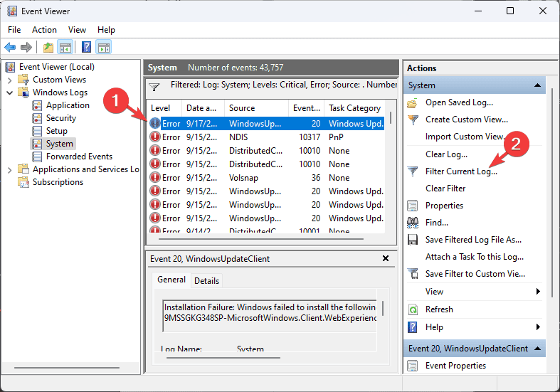Image resolution: width=560 pixels, height=392 pixels.
Task: Open the Action menu
Action: (44, 30)
